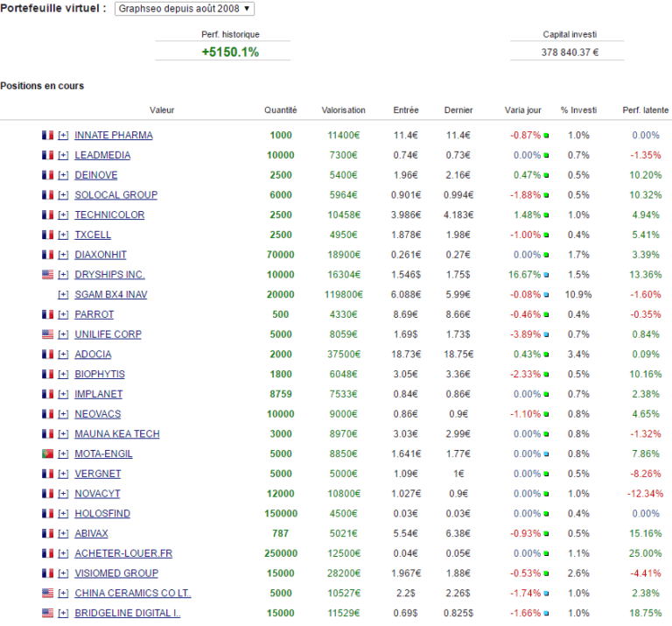Click the French flag beside VISIOMED GROUP
Screen dimensions: 672x626
coord(47,573)
